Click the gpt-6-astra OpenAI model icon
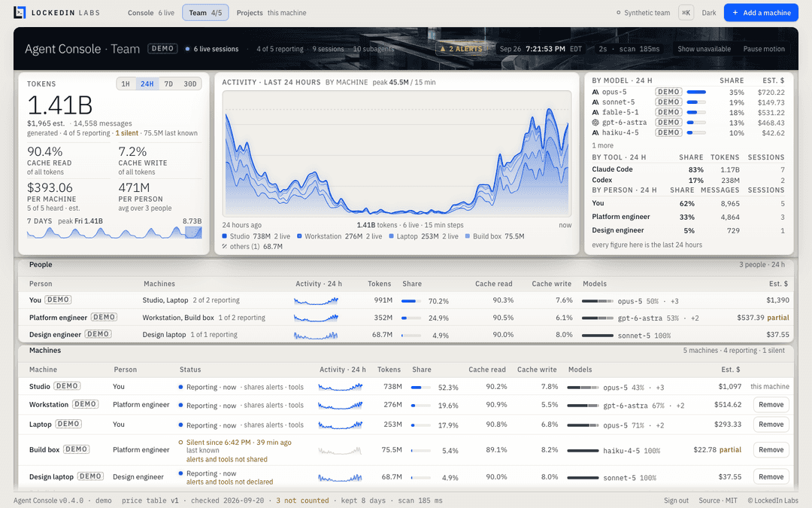812x508 pixels. 595,123
